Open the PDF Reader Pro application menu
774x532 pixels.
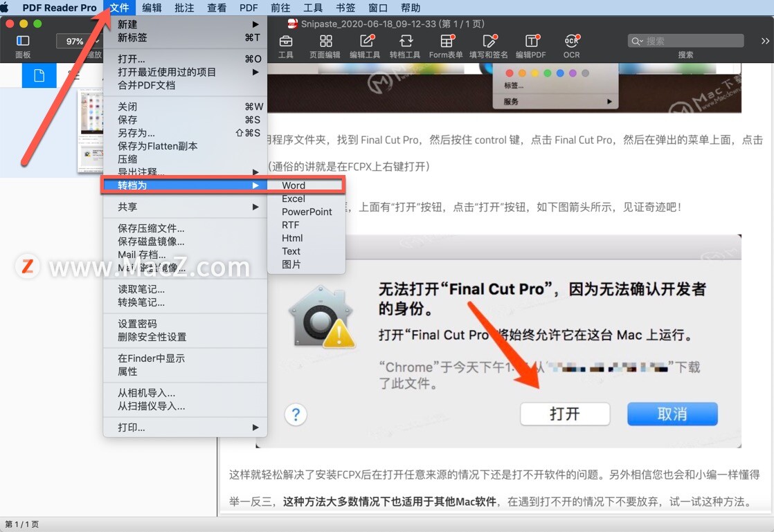(x=60, y=8)
